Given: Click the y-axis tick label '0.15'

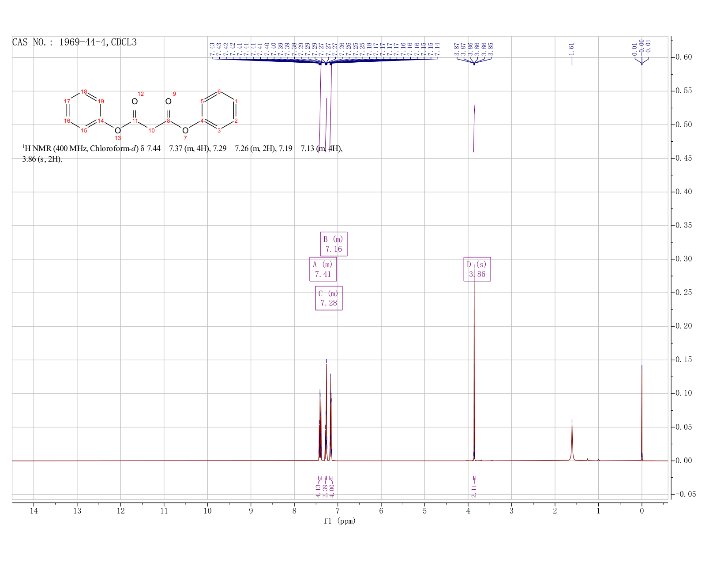Looking at the screenshot, I should point(683,360).
